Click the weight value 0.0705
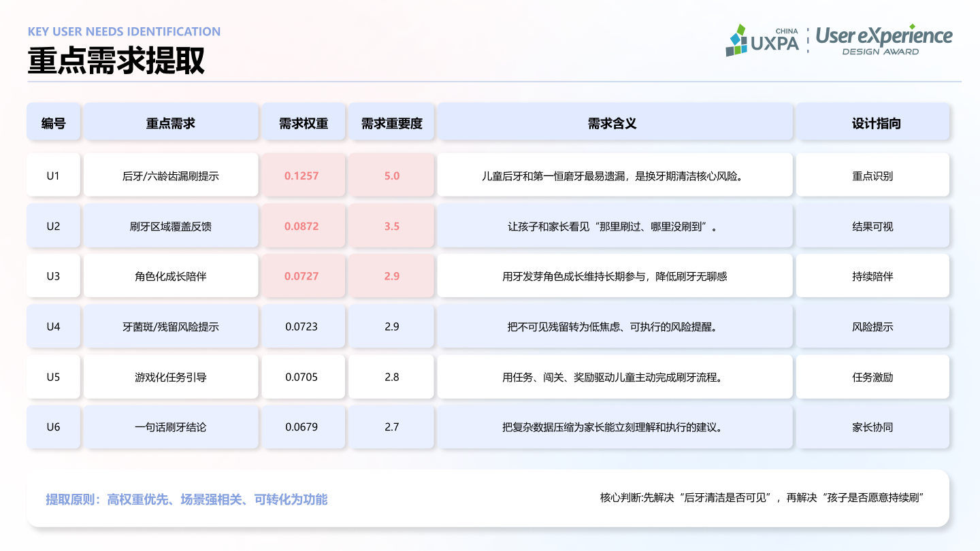Image resolution: width=980 pixels, height=551 pixels. 301,377
